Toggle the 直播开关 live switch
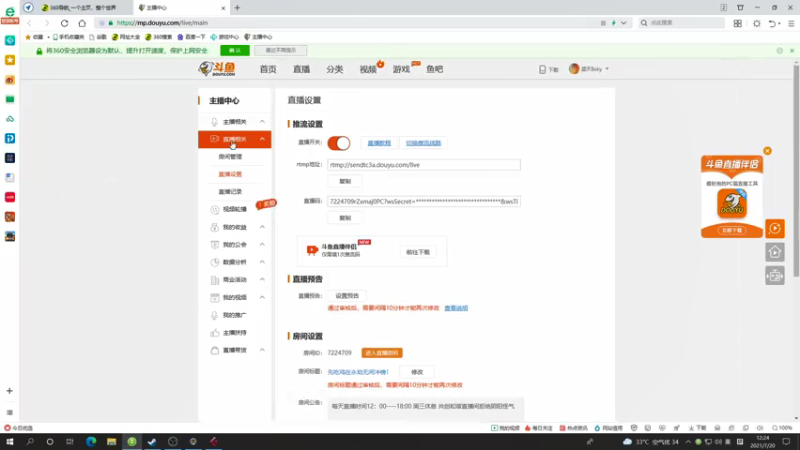Screen dimensions: 800x450 pos(339,143)
